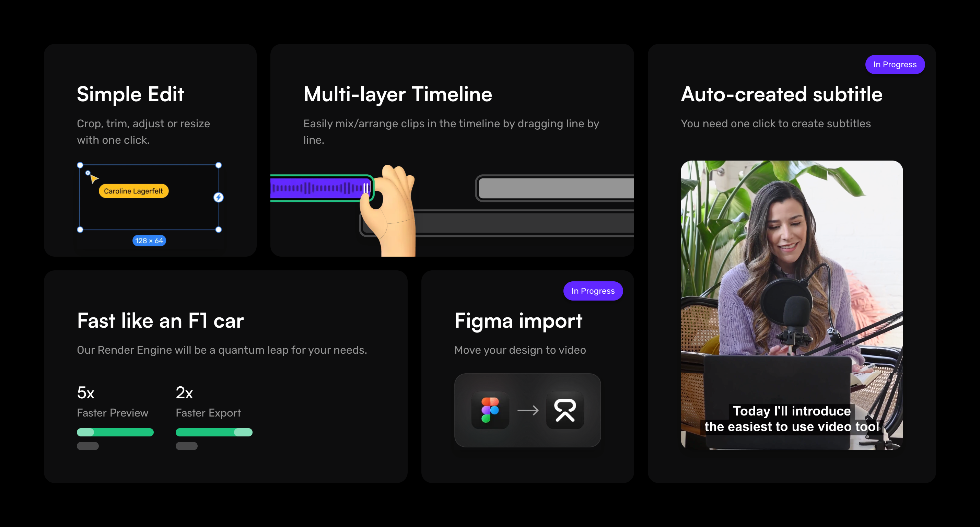Click the Caroline Lagerfelt name tag
Image resolution: width=980 pixels, height=527 pixels.
(x=133, y=191)
